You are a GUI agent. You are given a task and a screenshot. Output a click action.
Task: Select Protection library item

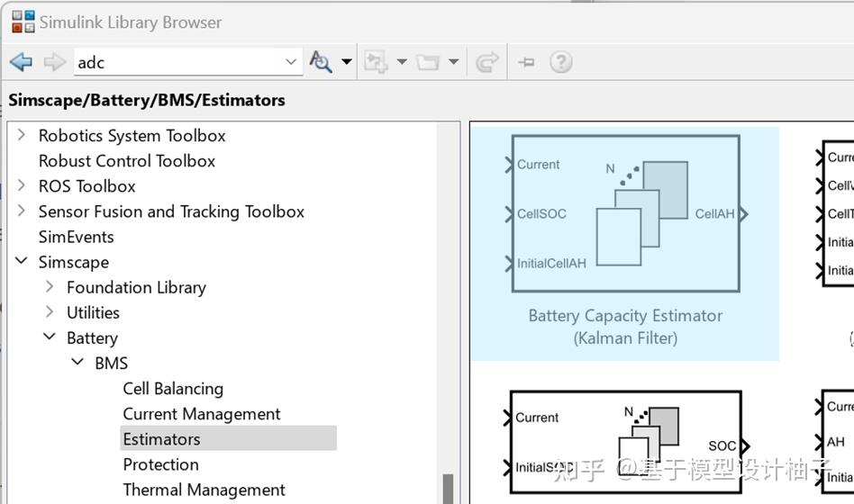click(160, 464)
